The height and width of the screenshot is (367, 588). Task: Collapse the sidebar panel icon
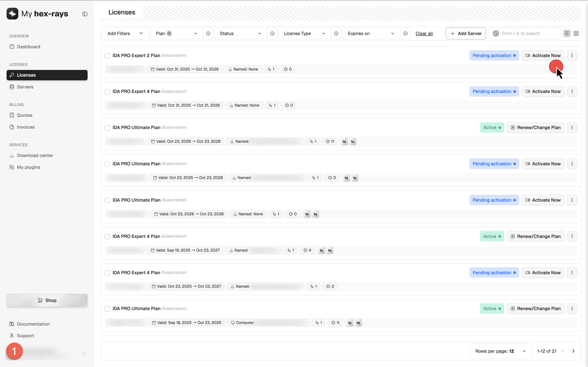click(x=85, y=14)
